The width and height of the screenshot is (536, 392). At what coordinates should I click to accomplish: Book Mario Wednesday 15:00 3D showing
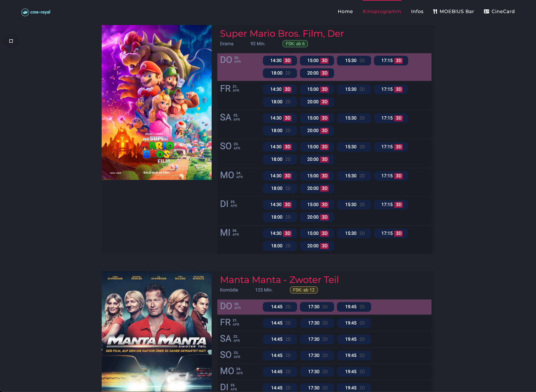[317, 233]
